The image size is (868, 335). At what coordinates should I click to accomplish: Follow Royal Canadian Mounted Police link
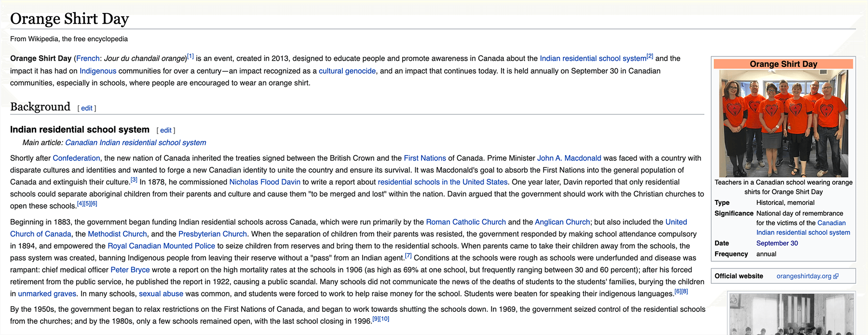point(161,246)
